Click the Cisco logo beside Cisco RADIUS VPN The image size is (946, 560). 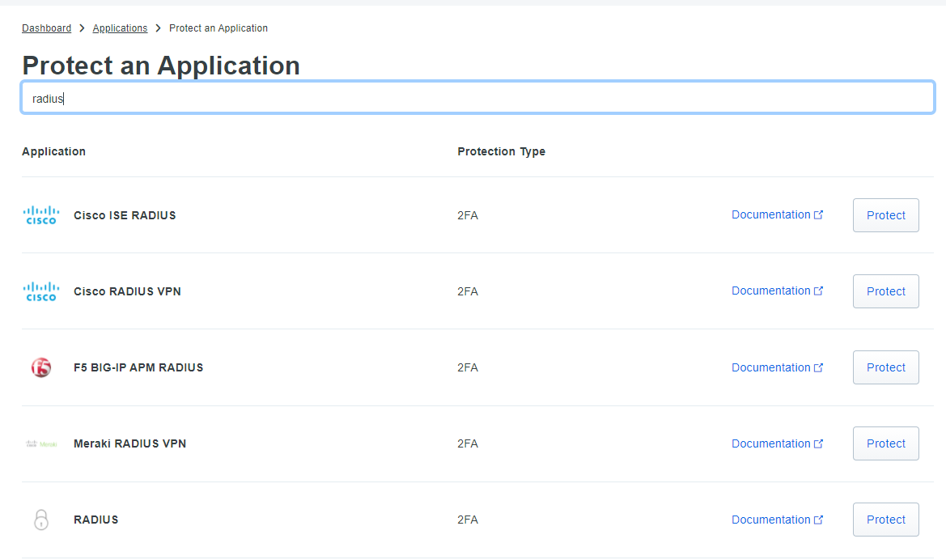pyautogui.click(x=41, y=291)
